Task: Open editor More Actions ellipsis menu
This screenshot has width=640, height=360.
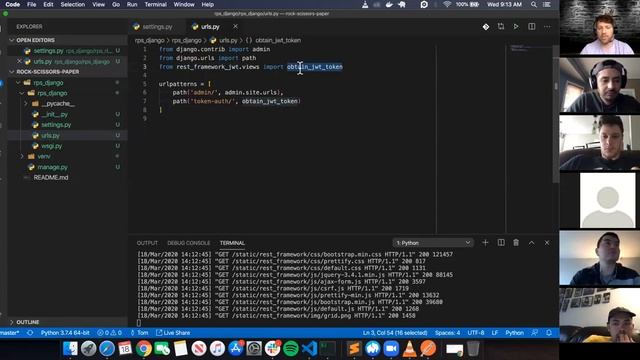Action: pos(547,27)
